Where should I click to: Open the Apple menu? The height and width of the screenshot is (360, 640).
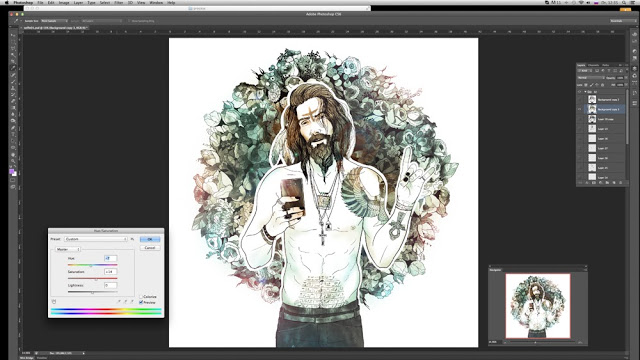point(7,2)
